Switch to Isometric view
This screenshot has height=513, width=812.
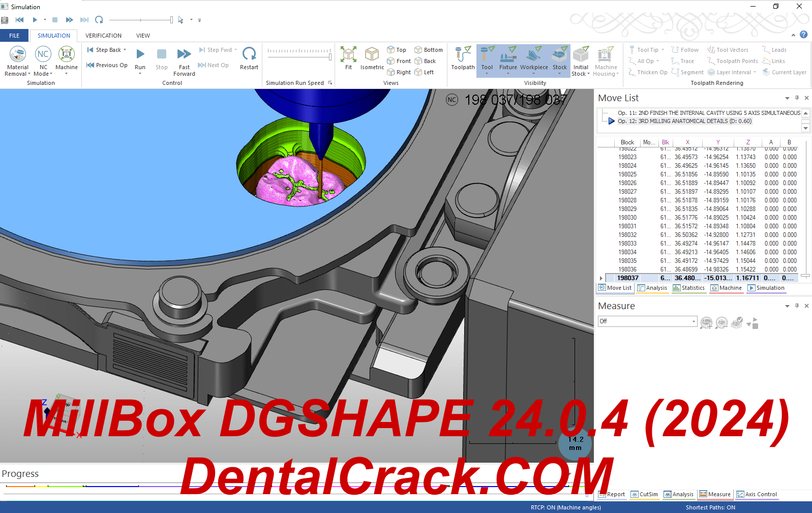(372, 58)
